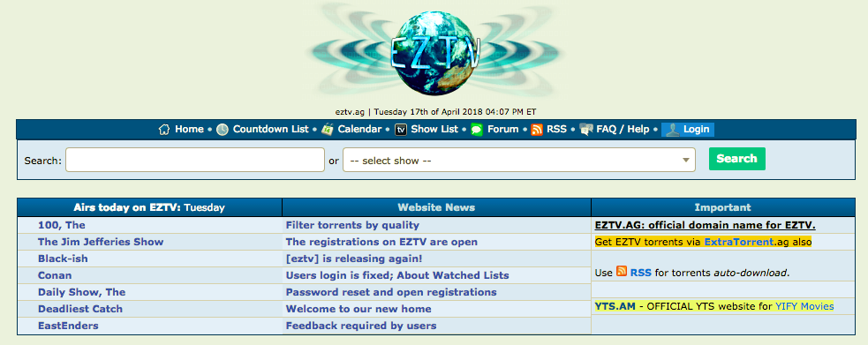Click the Login button
Screen dimensions: 868x345
[x=688, y=130]
